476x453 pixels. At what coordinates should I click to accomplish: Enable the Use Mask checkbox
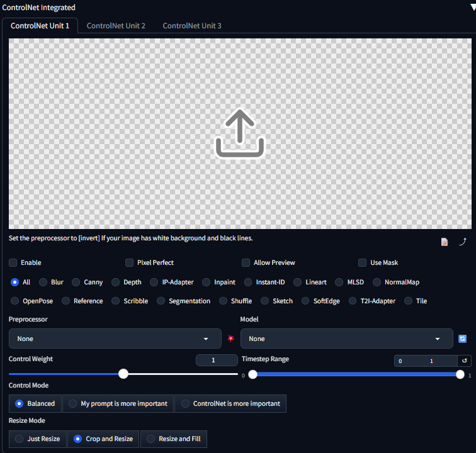tap(363, 262)
